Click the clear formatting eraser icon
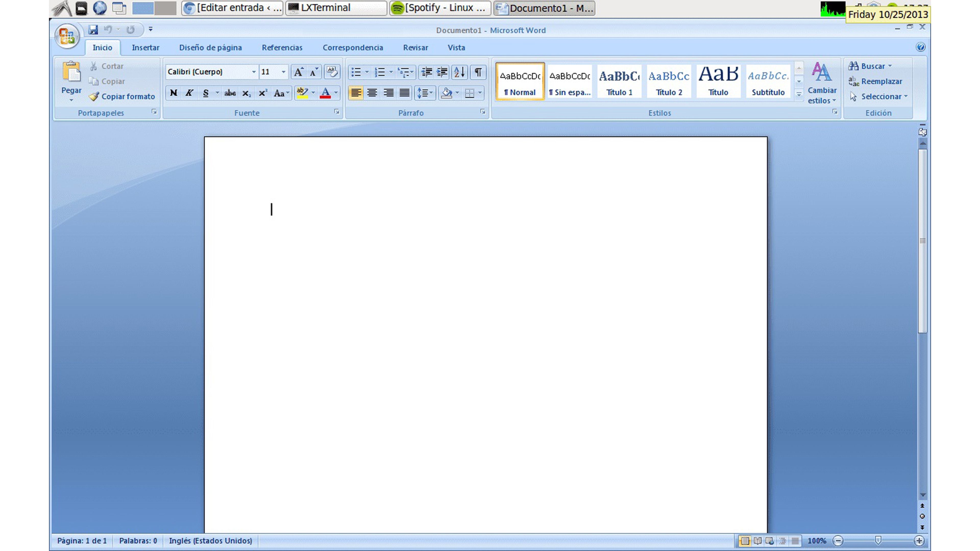The height and width of the screenshot is (551, 980). point(332,72)
